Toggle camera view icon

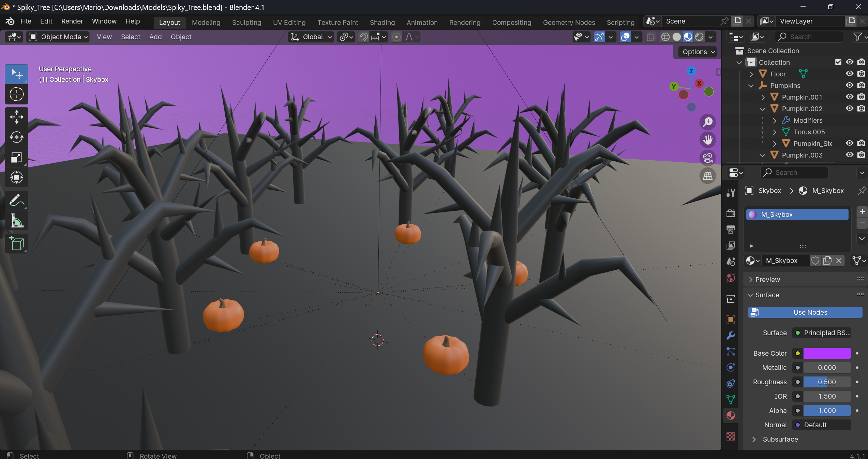coord(708,158)
